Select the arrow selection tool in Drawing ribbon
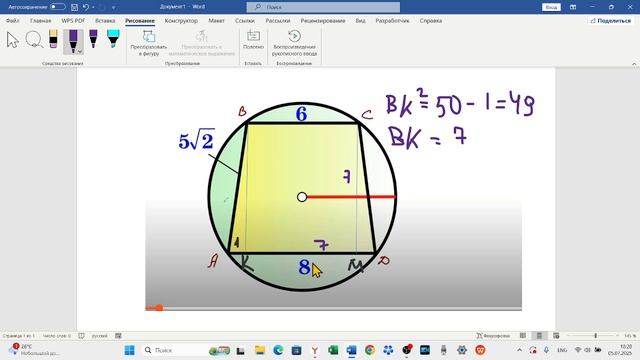Image resolution: width=640 pixels, height=360 pixels. pyautogui.click(x=12, y=40)
